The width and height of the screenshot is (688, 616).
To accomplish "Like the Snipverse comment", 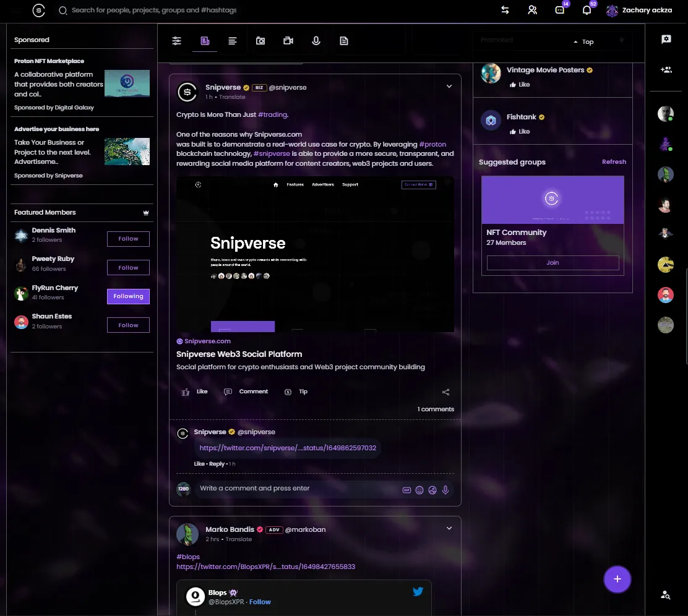I will click(x=199, y=464).
